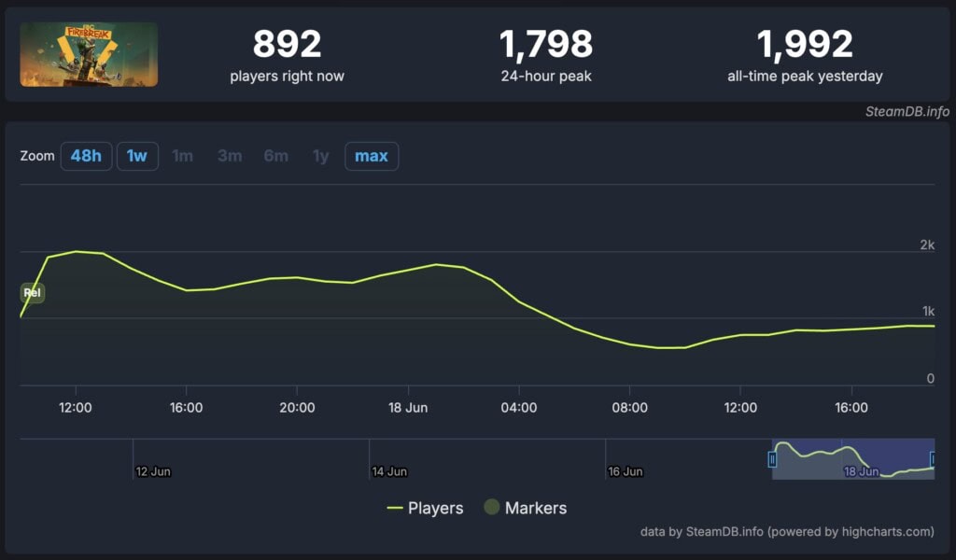Select the 1w zoom range
Image resolution: width=956 pixels, height=560 pixels.
(137, 156)
